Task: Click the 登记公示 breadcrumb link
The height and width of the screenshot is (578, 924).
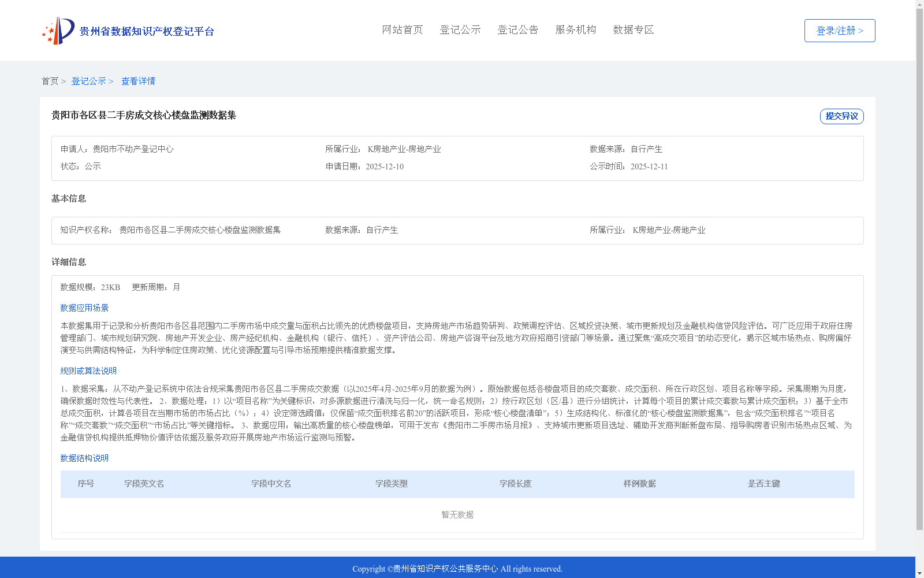Action: [x=90, y=81]
